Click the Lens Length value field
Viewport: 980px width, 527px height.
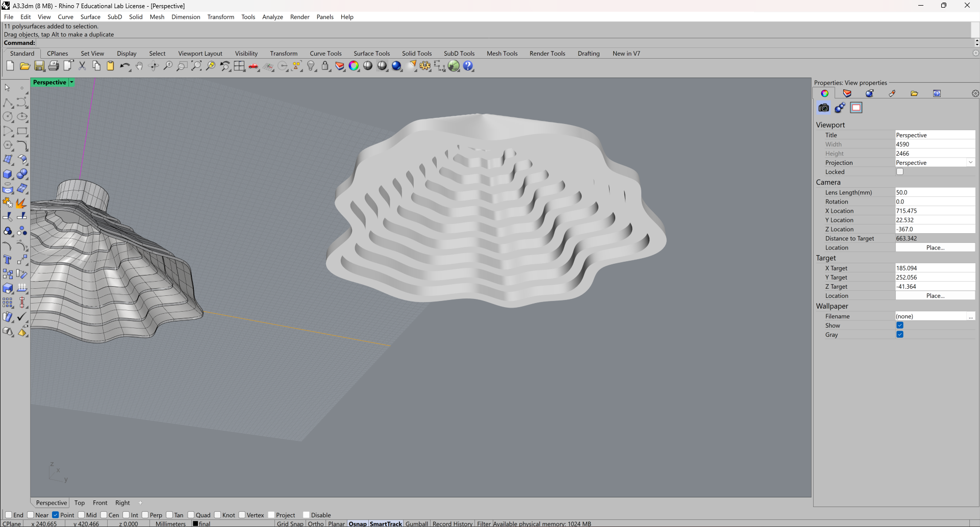(935, 192)
